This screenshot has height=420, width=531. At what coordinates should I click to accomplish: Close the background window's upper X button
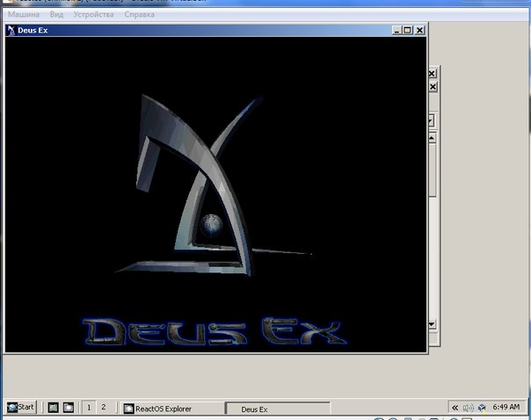pos(433,74)
